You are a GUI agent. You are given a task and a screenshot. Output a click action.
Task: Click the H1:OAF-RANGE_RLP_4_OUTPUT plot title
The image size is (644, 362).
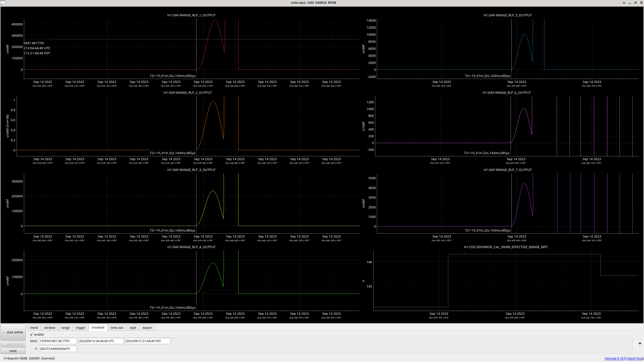191,247
